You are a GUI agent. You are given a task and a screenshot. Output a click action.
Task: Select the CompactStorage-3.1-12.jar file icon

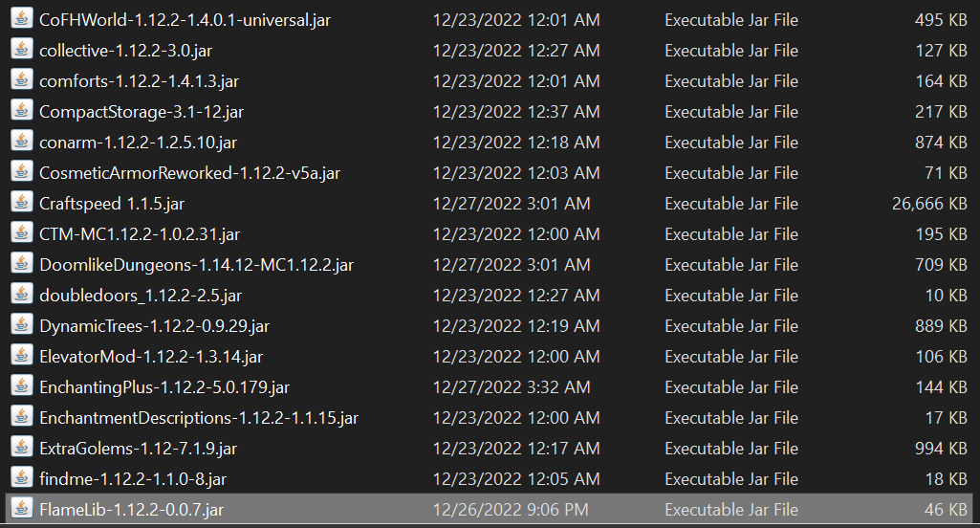click(22, 110)
